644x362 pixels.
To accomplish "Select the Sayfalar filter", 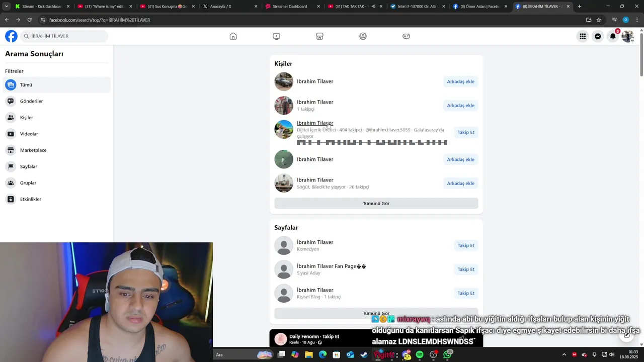I will point(57,166).
